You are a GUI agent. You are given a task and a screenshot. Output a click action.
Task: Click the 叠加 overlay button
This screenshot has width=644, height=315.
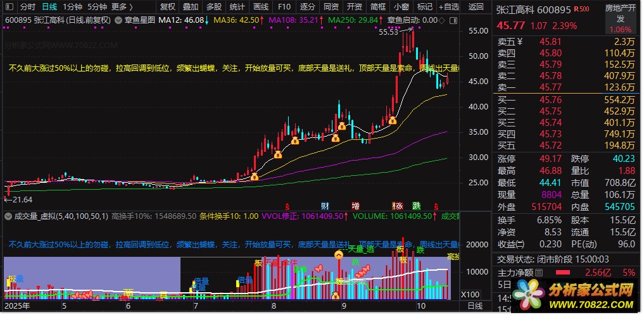[191, 7]
